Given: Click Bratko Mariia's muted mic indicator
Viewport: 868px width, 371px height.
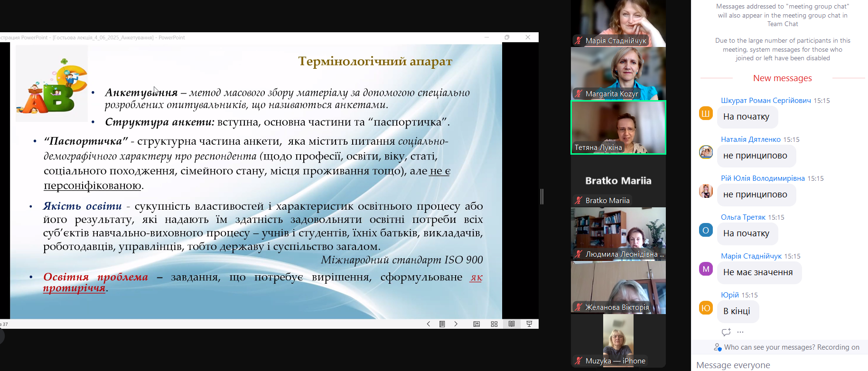Looking at the screenshot, I should [x=578, y=201].
